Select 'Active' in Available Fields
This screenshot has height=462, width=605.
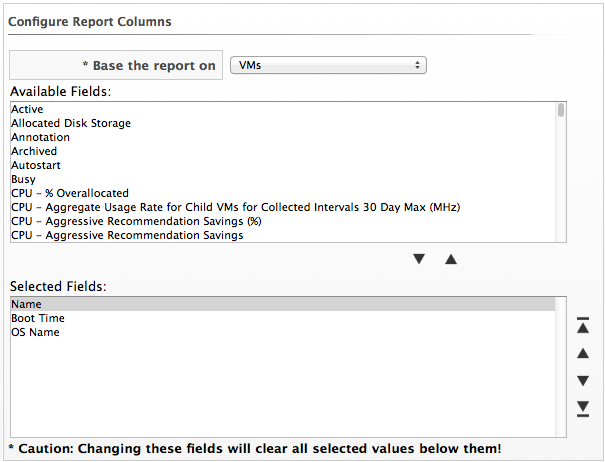pos(27,109)
